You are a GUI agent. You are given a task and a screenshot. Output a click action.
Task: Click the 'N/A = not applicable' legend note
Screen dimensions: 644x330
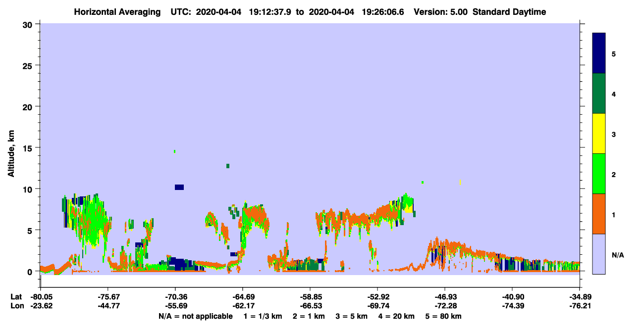pos(195,316)
